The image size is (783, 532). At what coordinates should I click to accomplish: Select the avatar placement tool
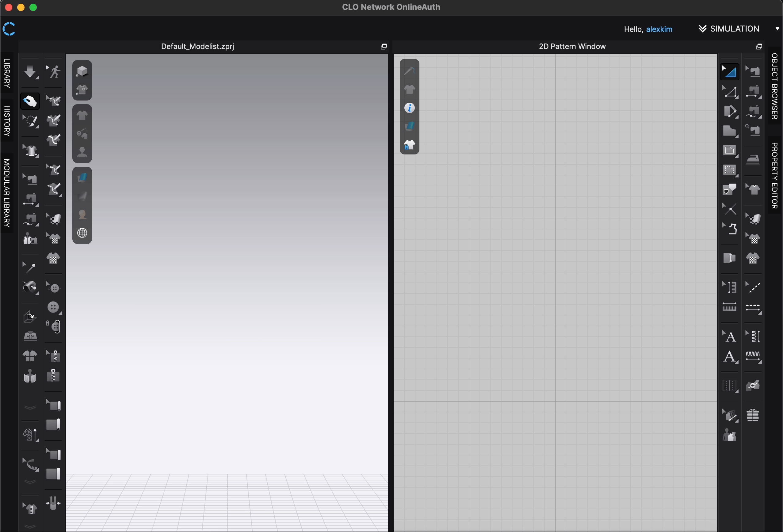pyautogui.click(x=81, y=153)
